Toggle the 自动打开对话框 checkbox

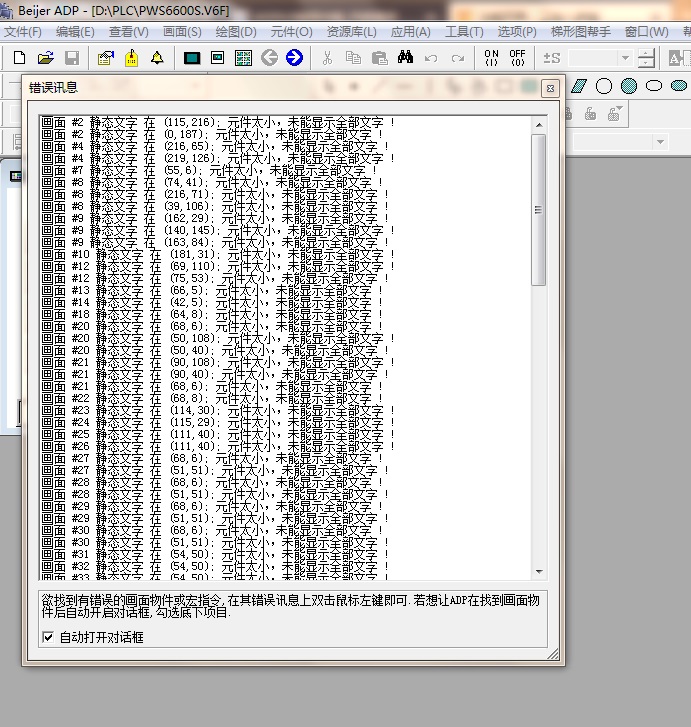48,637
